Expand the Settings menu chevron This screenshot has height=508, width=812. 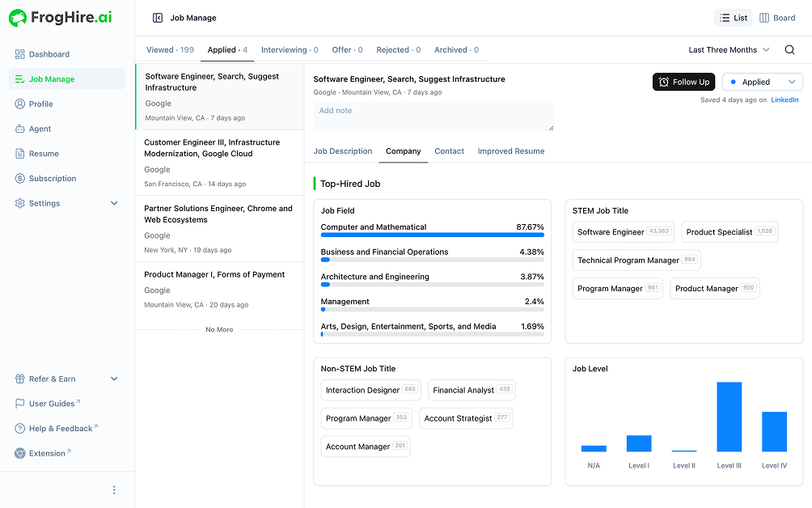[114, 204]
